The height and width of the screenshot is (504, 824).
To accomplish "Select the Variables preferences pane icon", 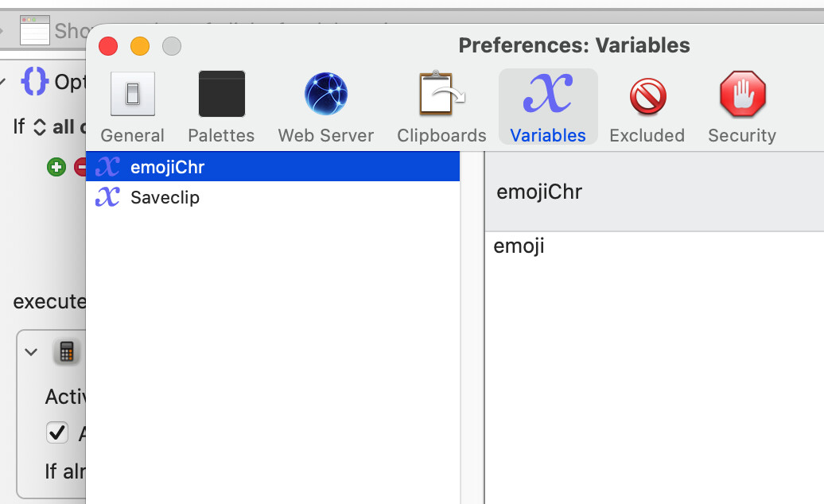I will 548,107.
